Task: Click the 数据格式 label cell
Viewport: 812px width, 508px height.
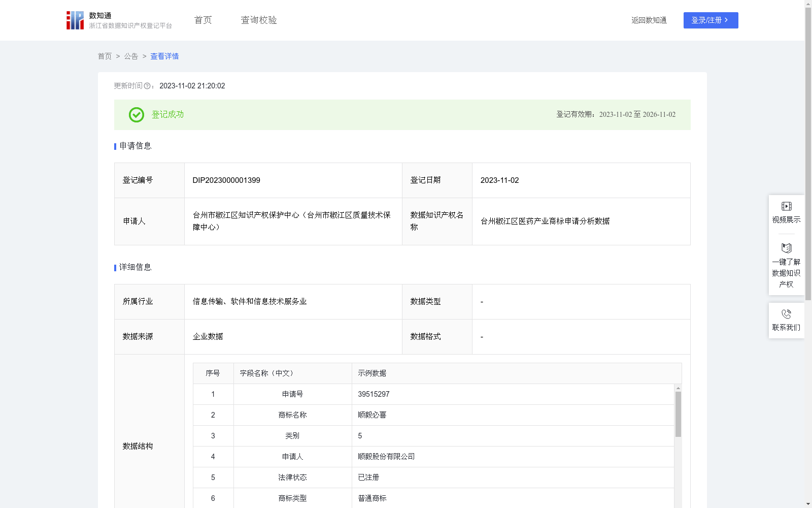Action: [437, 337]
